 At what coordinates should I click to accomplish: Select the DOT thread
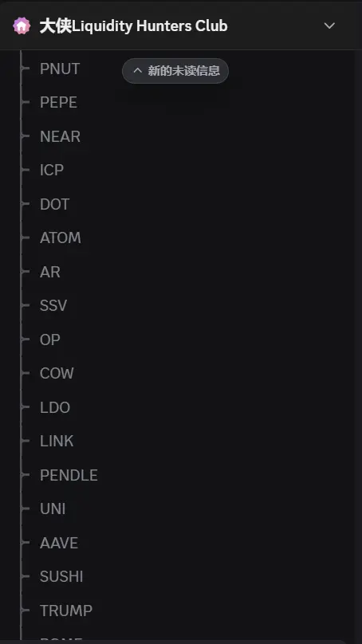[55, 204]
